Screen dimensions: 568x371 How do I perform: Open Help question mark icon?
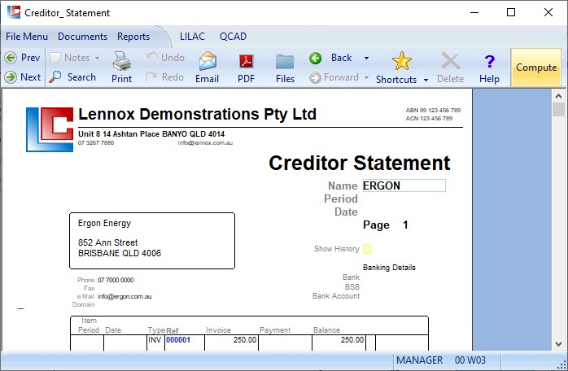489,61
